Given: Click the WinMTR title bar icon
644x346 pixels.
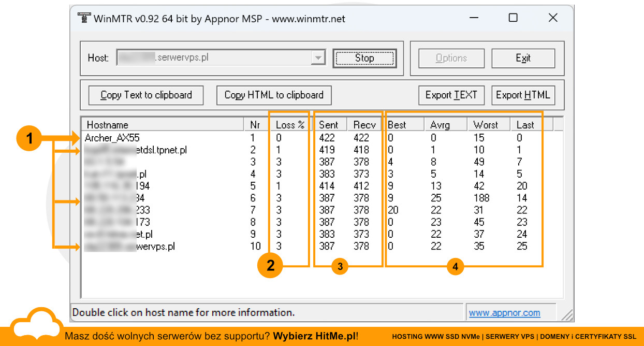Looking at the screenshot, I should (x=83, y=18).
